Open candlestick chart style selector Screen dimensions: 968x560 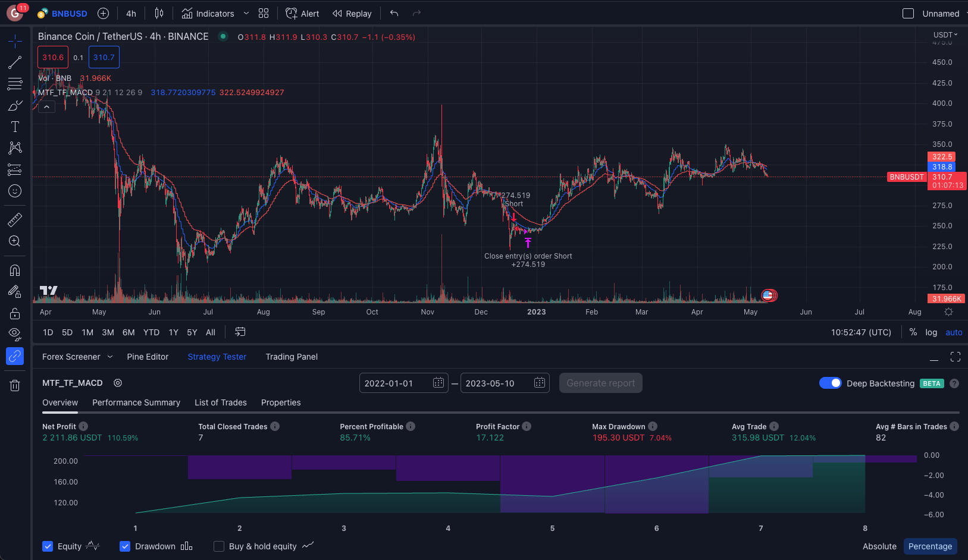[159, 13]
